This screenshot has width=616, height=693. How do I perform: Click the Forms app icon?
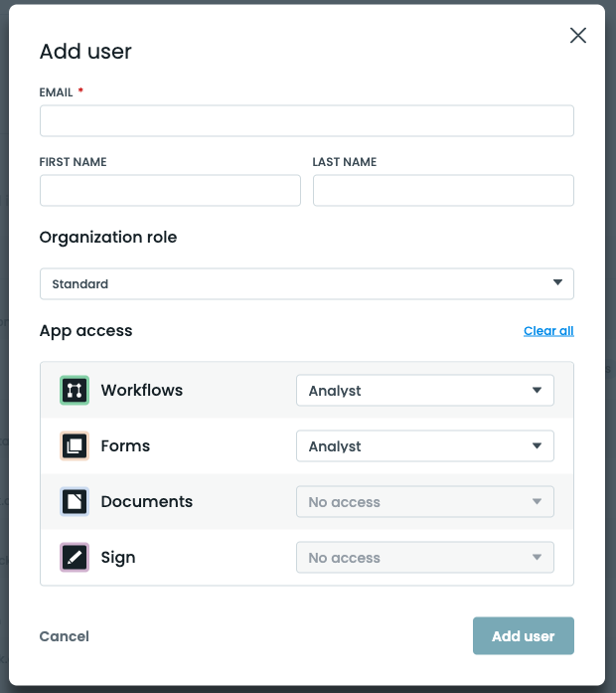tap(75, 445)
